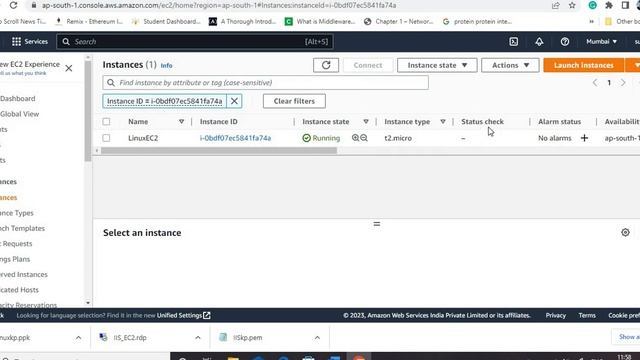The height and width of the screenshot is (360, 640).
Task: Add an alarm with the plus icon
Action: (x=584, y=138)
